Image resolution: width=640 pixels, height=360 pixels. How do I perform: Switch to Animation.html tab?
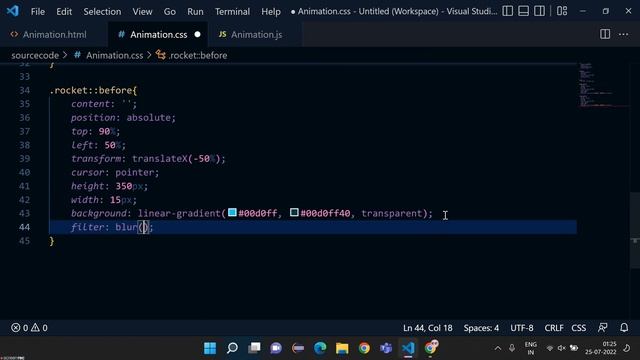[x=54, y=35]
